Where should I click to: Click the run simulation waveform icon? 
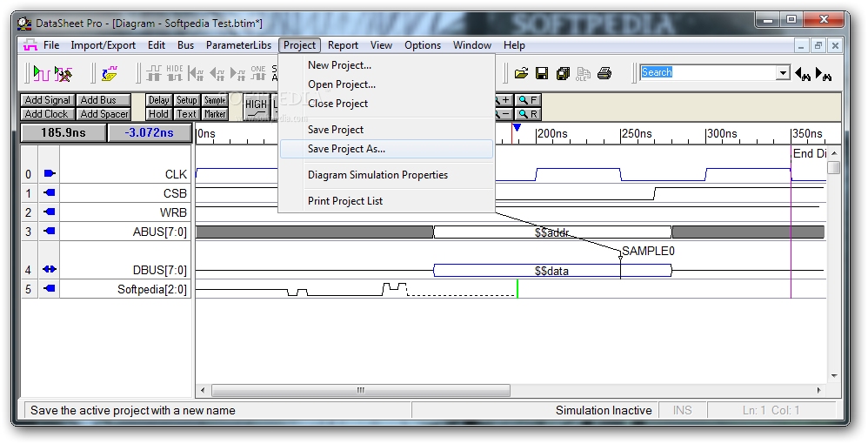click(x=42, y=73)
